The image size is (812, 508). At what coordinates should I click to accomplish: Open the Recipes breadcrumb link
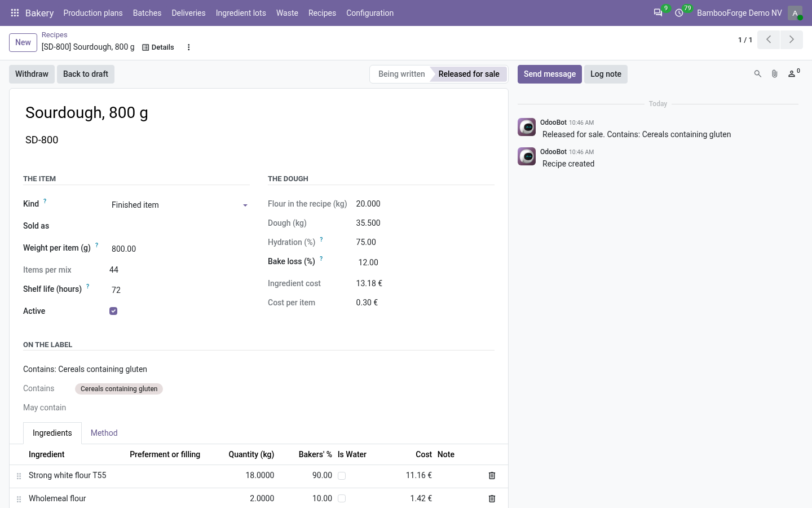pyautogui.click(x=54, y=35)
